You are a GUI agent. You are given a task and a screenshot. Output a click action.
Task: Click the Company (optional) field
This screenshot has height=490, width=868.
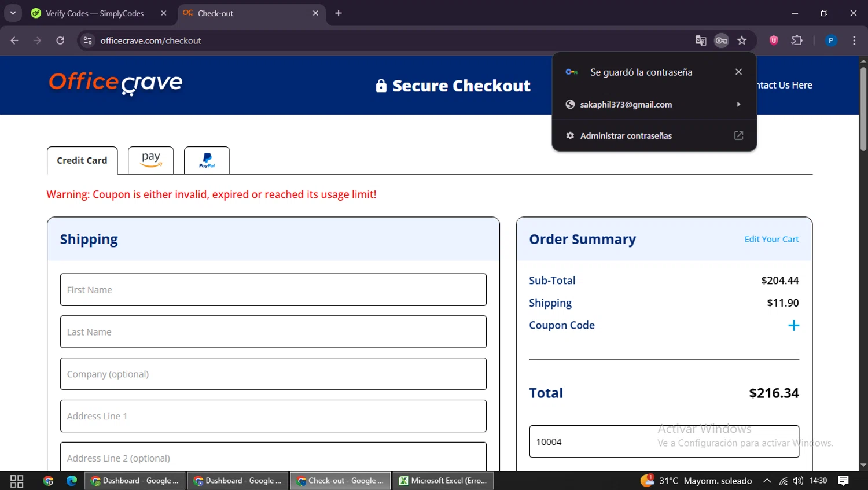pos(273,374)
